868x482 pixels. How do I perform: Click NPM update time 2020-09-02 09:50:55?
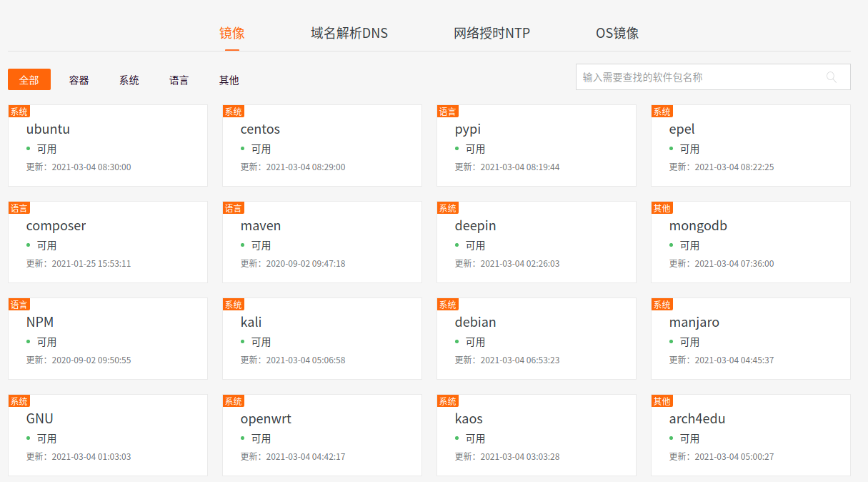[x=91, y=360]
